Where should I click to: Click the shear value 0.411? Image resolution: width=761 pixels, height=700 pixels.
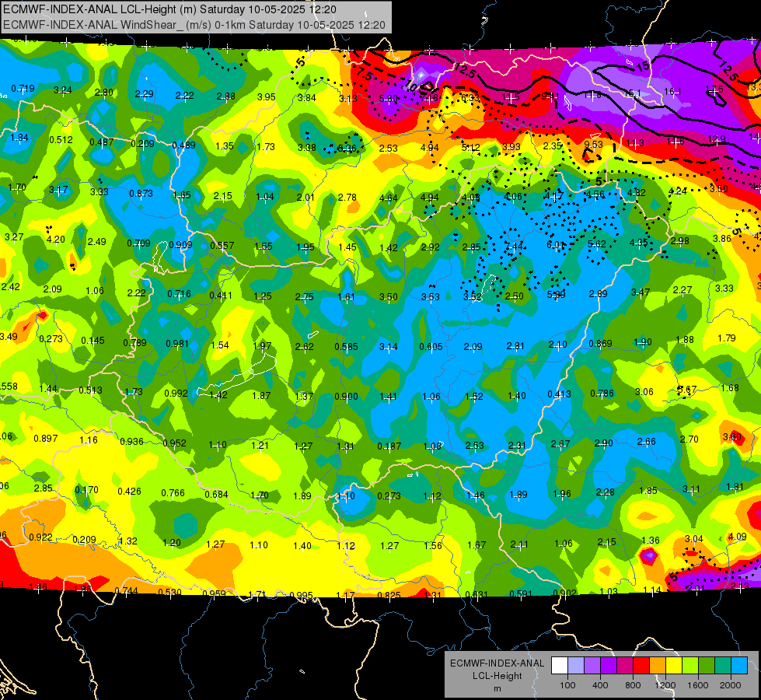coord(221,295)
